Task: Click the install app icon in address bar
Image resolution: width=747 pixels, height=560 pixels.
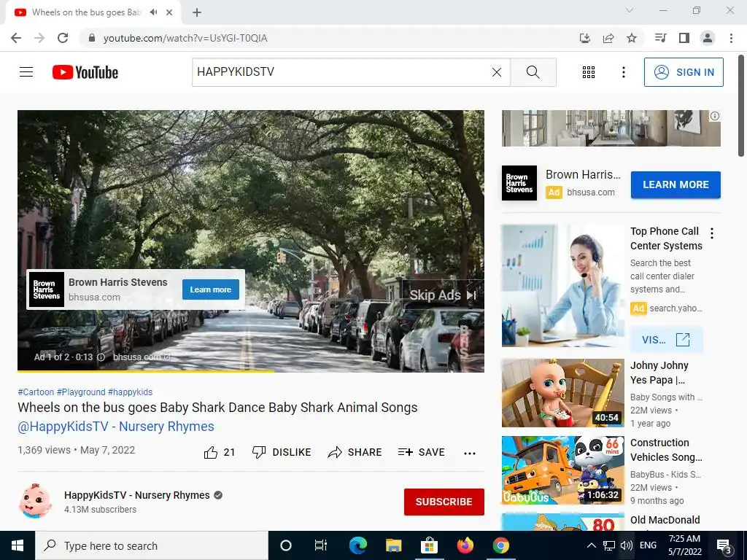Action: 584,38
